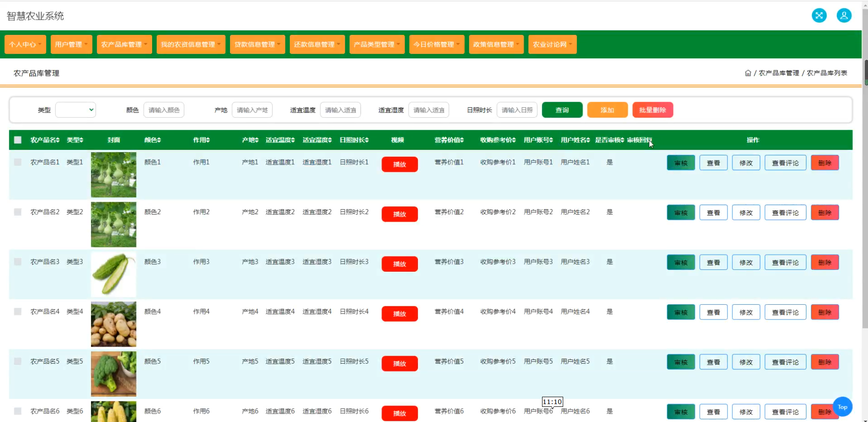
Task: Click the green 查询 search button
Action: [562, 110]
